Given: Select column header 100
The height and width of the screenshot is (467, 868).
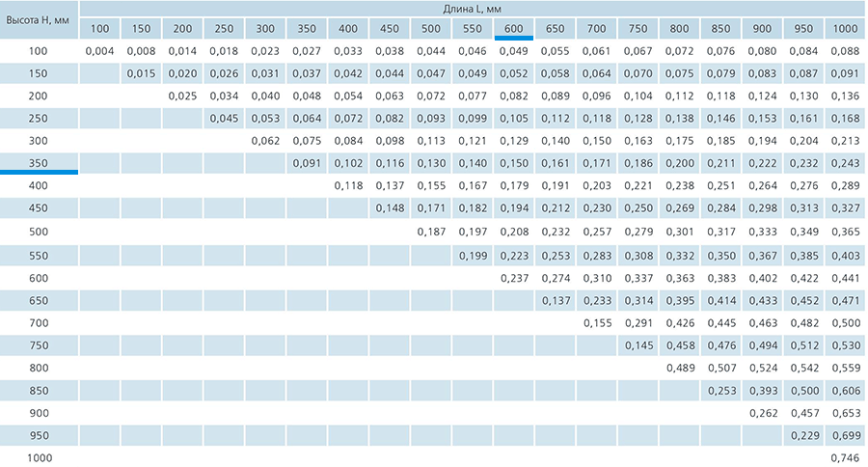Looking at the screenshot, I should pos(99,29).
